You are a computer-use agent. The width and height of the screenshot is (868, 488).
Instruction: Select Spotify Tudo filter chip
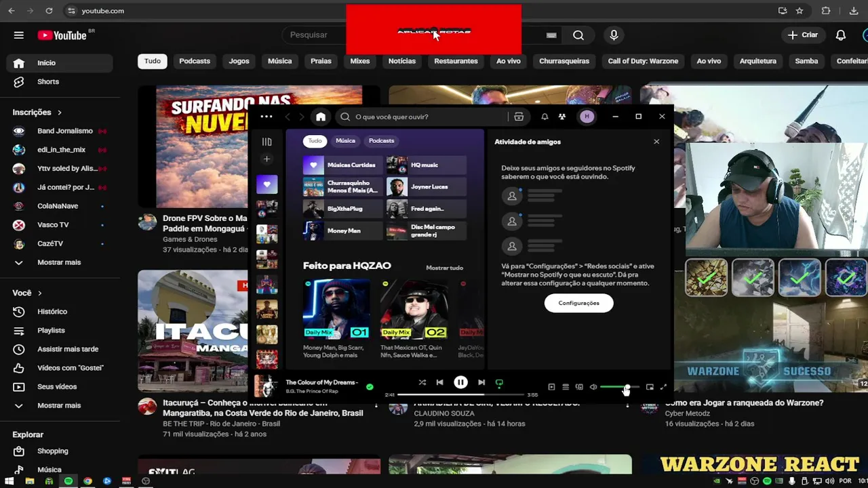coord(315,141)
